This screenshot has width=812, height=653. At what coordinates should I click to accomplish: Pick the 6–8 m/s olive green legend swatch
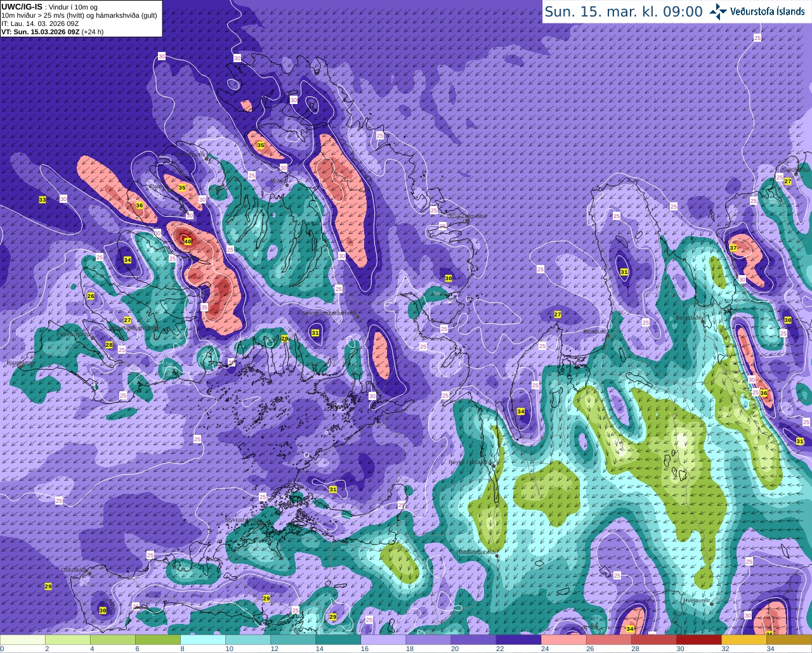(x=158, y=640)
